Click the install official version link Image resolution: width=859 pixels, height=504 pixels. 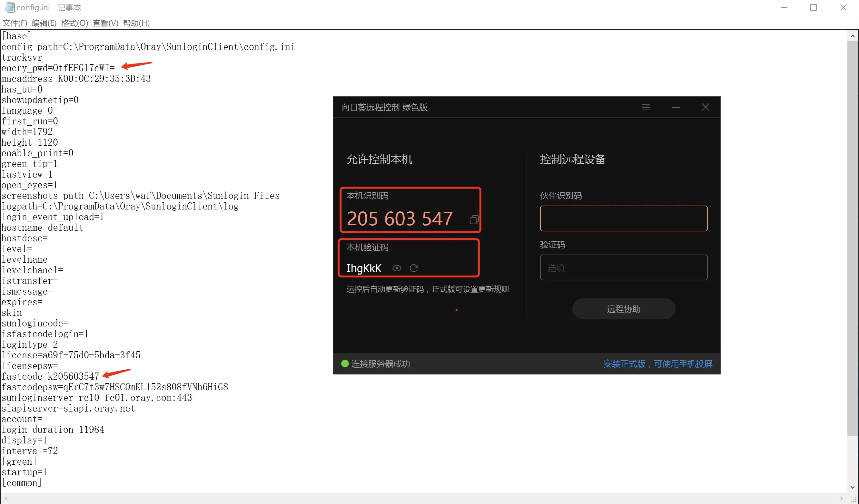657,363
